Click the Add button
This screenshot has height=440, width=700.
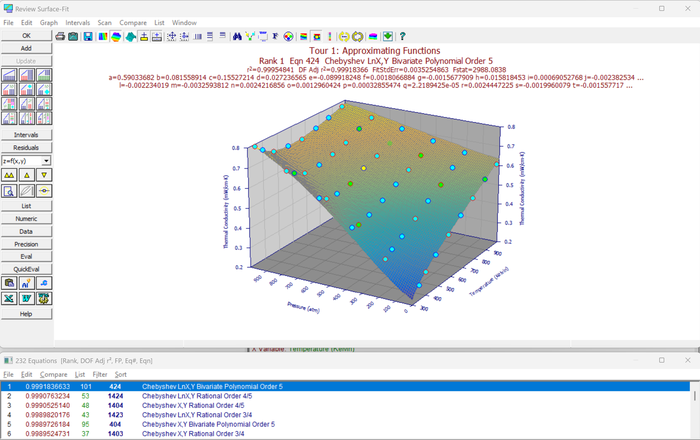(26, 48)
